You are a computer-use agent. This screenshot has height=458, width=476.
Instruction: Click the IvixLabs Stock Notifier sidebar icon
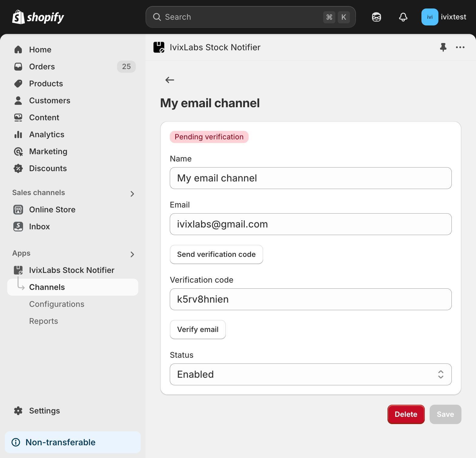(x=18, y=270)
